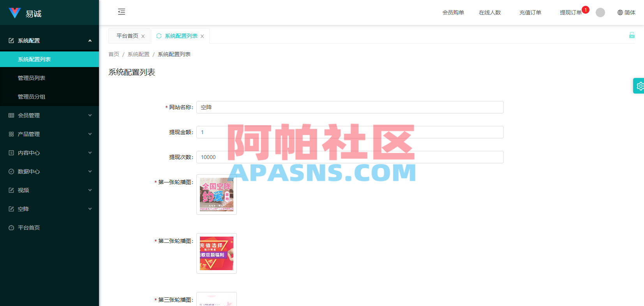Viewport: 644px width, 306px height.
Task: Click the 内容中心 icon in sidebar
Action: (x=11, y=153)
